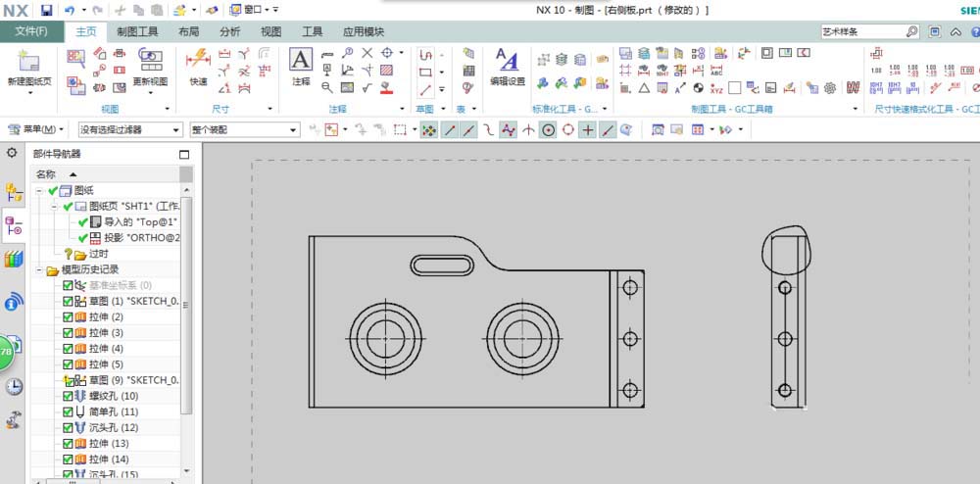The image size is (980, 484).
Task: Open the 文件(F) menu
Action: pos(31,31)
